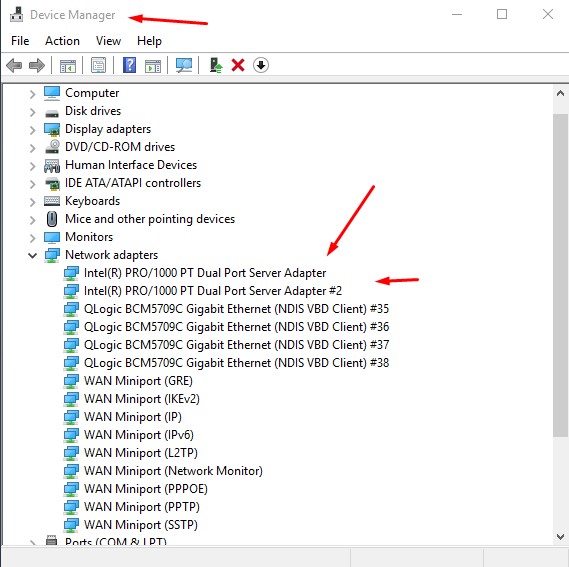The height and width of the screenshot is (567, 569).
Task: Expand the Display adapters category
Action: click(x=33, y=130)
